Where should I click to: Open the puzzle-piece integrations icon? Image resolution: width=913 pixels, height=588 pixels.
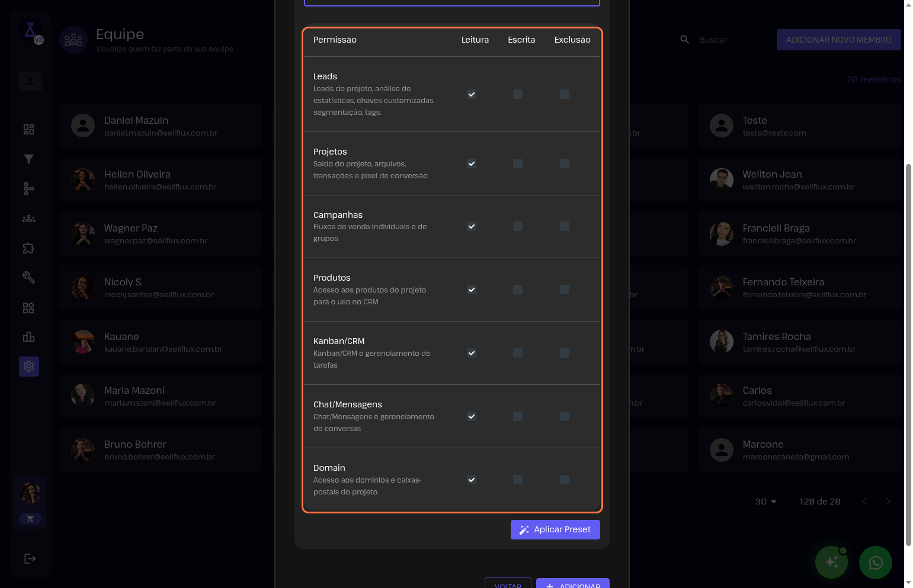click(28, 248)
